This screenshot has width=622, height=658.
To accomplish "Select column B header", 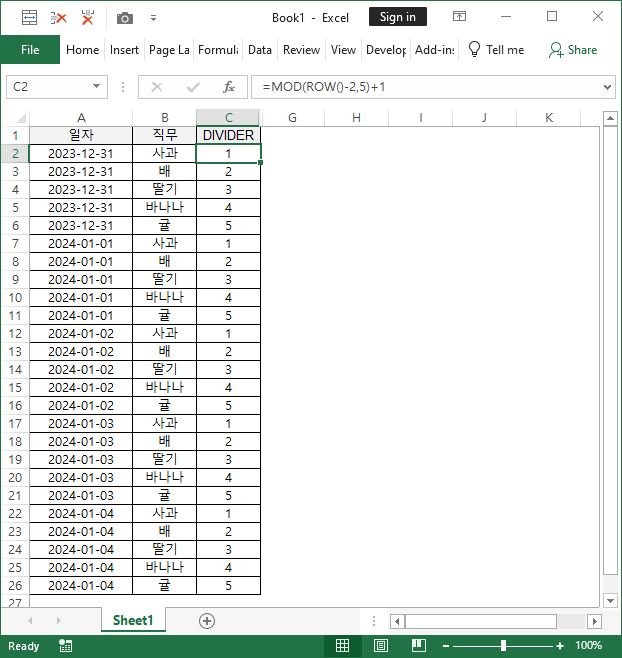I will tap(165, 118).
